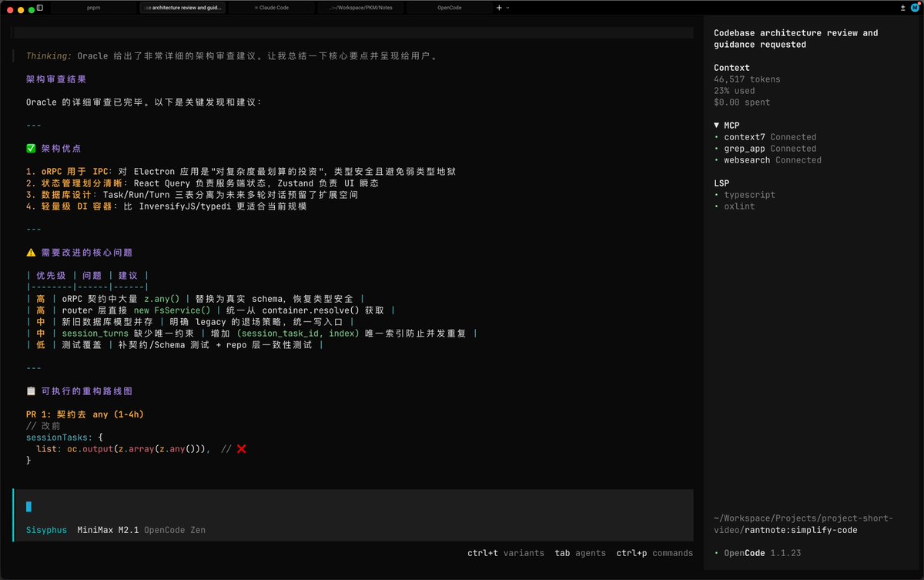Click the ctrl+t variants hint
Image resolution: width=924 pixels, height=580 pixels.
505,553
